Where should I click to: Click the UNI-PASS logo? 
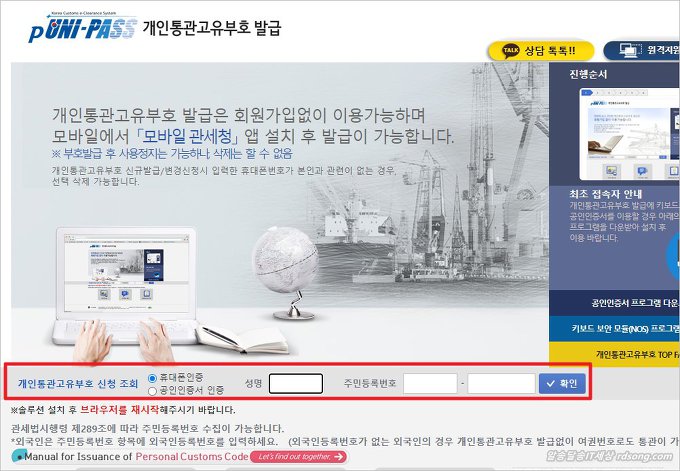[82, 28]
